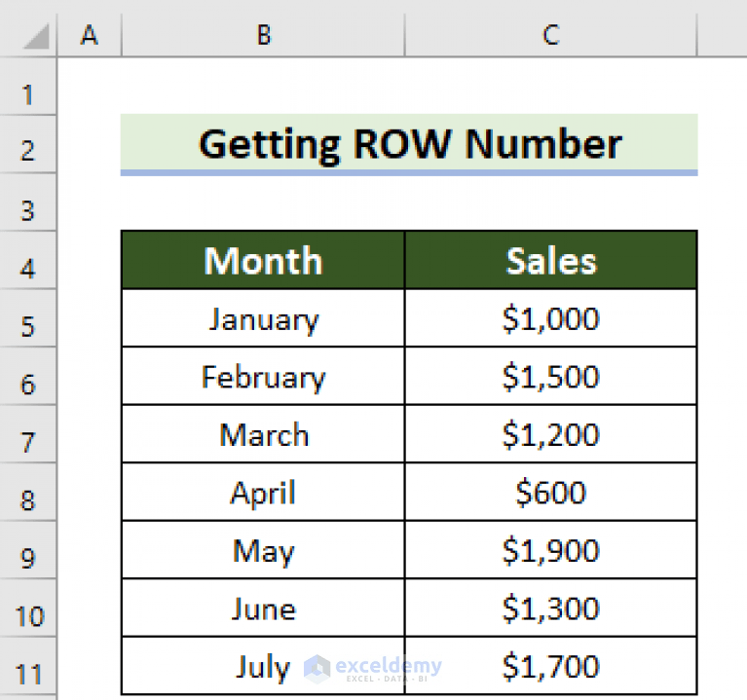Click the Sales header cell
This screenshot has width=747, height=700.
pos(550,261)
